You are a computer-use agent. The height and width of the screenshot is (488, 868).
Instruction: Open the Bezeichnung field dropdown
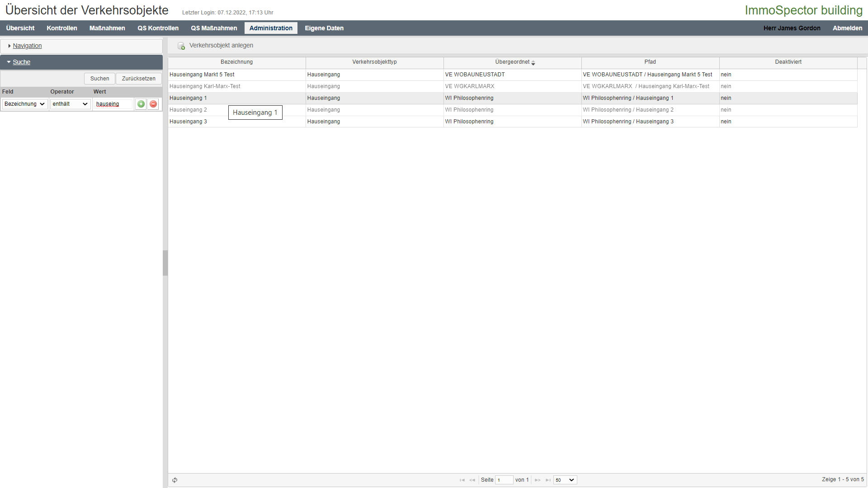click(x=24, y=104)
